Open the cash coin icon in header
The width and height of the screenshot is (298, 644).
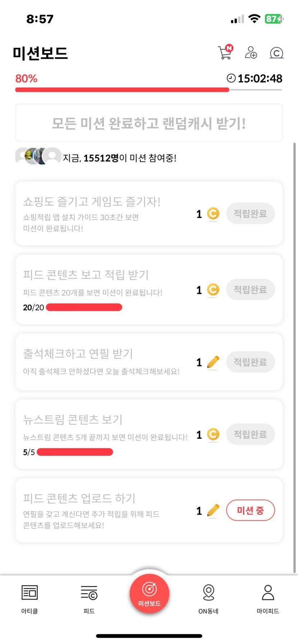pos(276,53)
